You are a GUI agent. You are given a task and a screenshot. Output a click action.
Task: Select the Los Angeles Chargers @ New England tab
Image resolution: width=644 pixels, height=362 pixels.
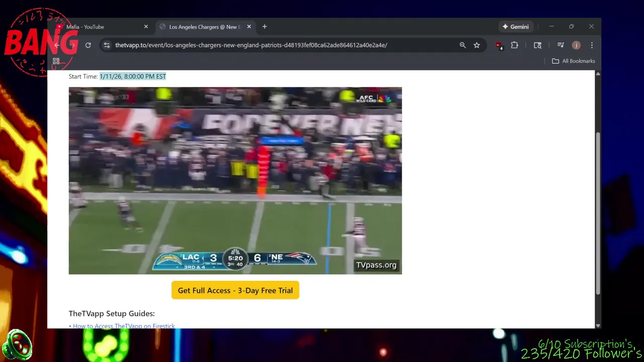(x=205, y=27)
